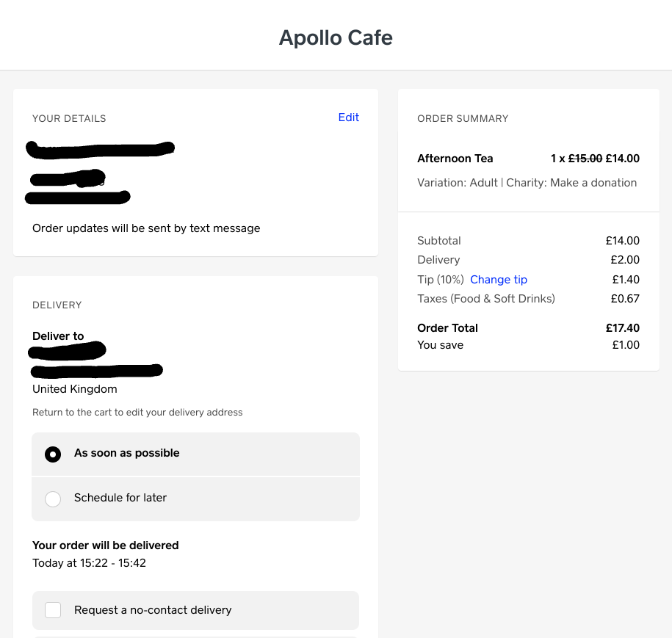The width and height of the screenshot is (672, 638).
Task: Click the £1.40 tip amount
Action: (x=625, y=280)
